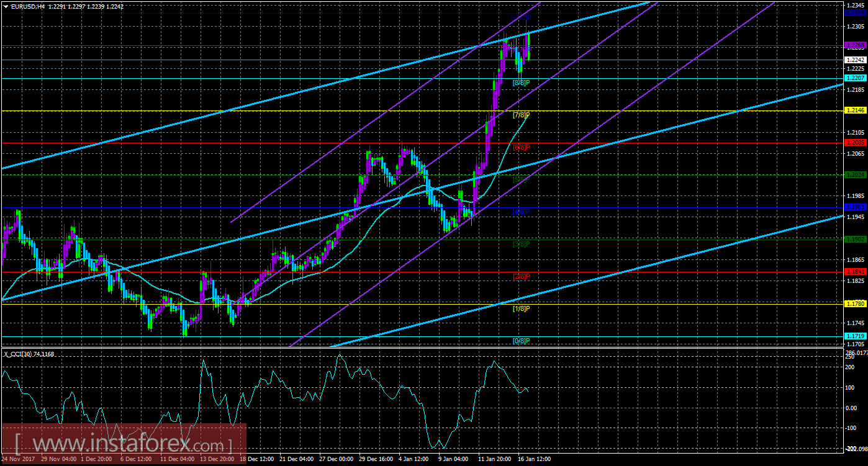Viewport: 868px width, 466px height.
Task: Click the 29 Nov 04:00 time label
Action: (59, 460)
